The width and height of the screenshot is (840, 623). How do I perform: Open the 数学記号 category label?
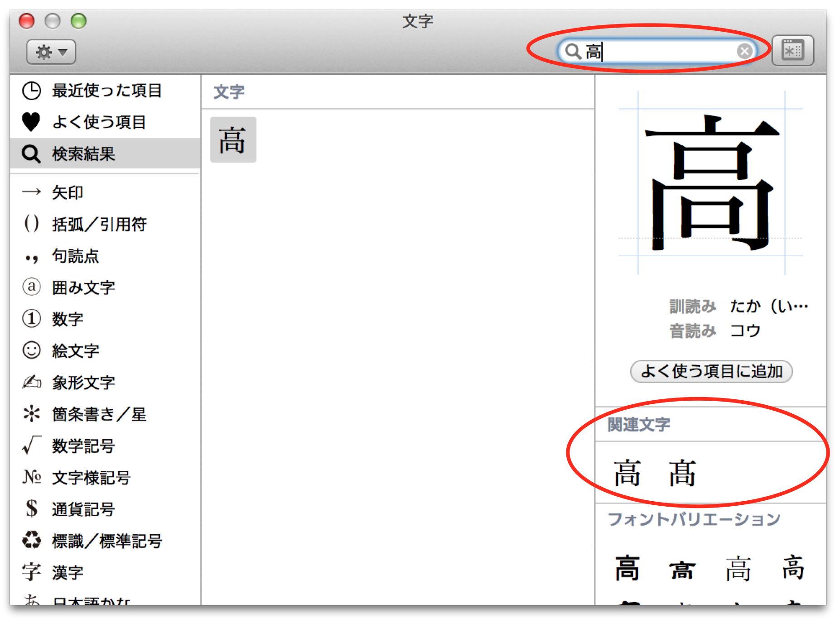(83, 446)
